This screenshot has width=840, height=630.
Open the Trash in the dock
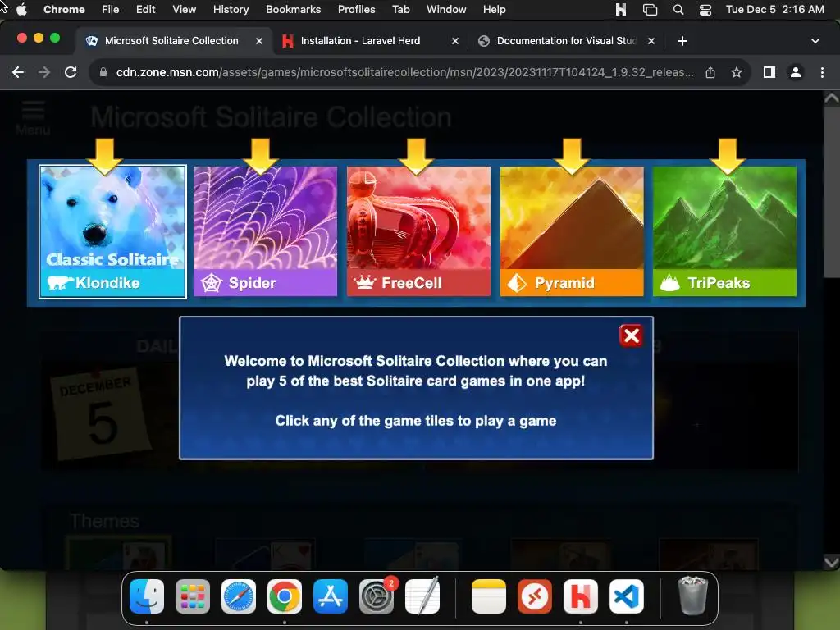(x=692, y=596)
